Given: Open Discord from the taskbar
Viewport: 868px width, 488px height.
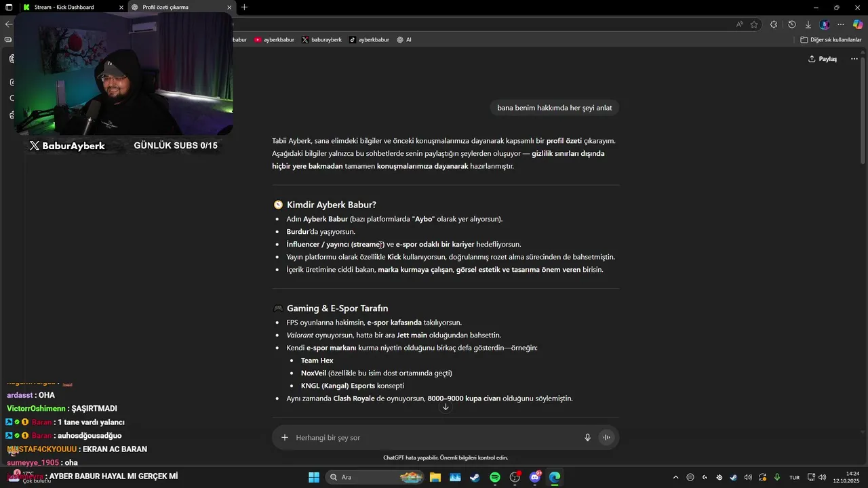Looking at the screenshot, I should (x=535, y=477).
